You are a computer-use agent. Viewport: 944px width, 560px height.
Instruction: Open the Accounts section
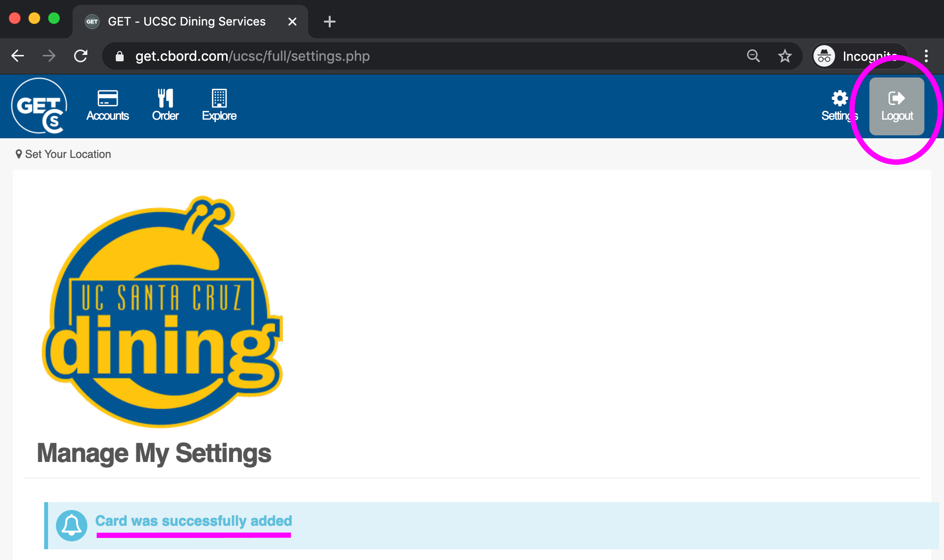click(x=107, y=105)
